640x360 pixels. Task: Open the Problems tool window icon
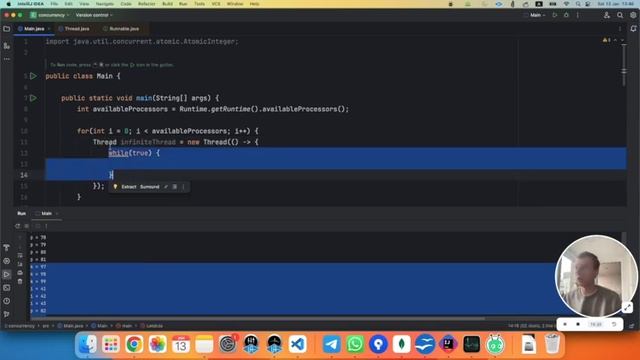7,301
